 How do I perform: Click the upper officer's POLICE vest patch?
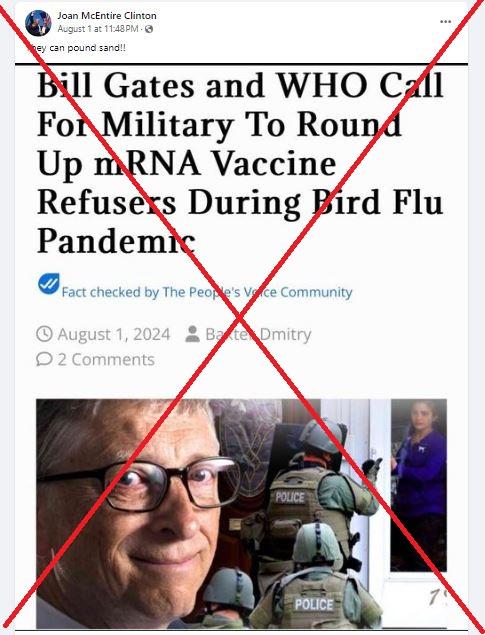click(x=289, y=497)
